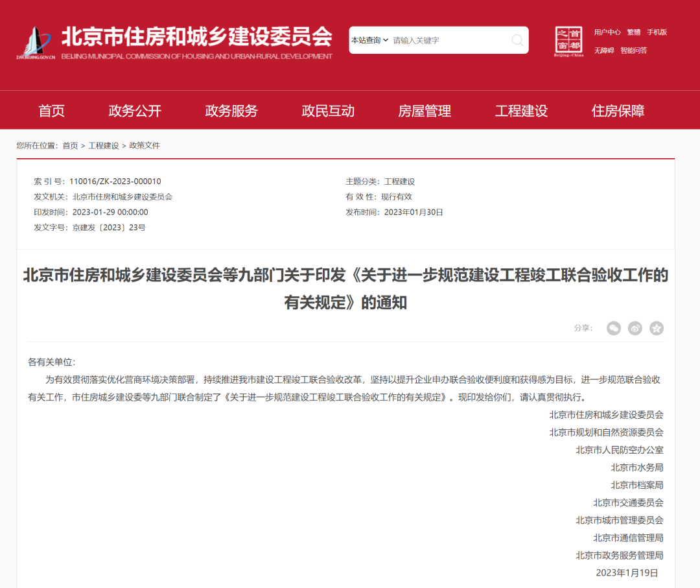
Task: Open the 政务服务 menu
Action: coord(231,111)
